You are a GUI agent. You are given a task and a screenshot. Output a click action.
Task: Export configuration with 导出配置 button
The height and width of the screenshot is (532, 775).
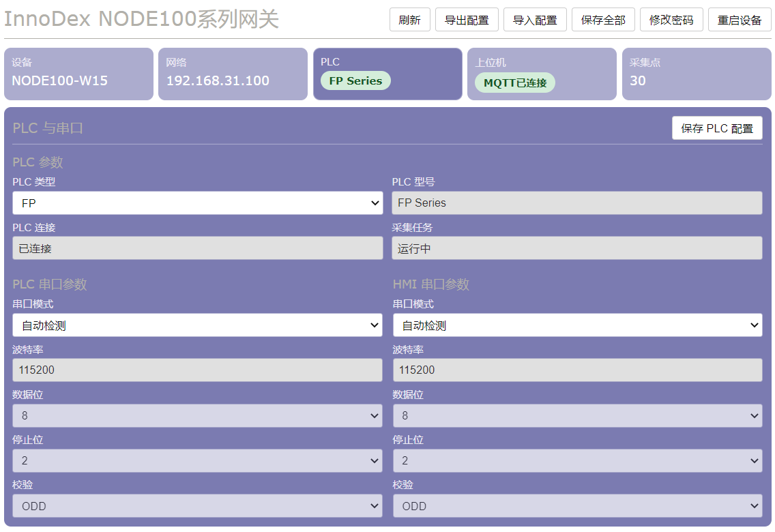coord(467,20)
